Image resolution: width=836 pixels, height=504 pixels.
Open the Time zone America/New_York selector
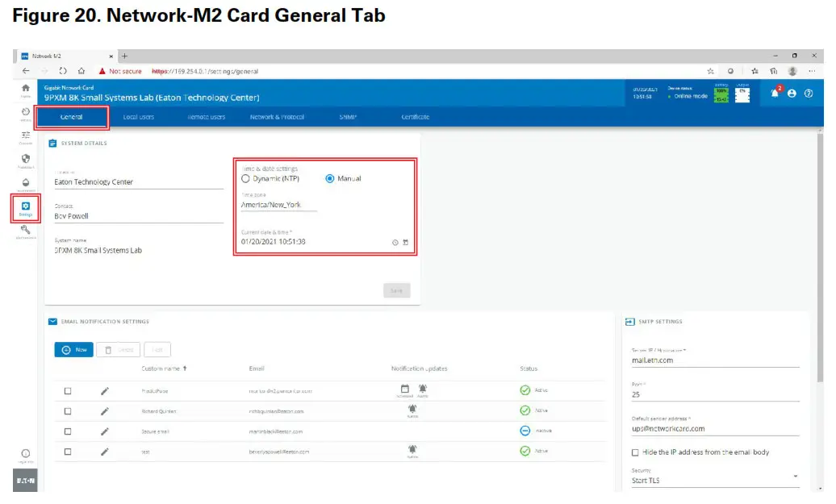[x=279, y=205]
